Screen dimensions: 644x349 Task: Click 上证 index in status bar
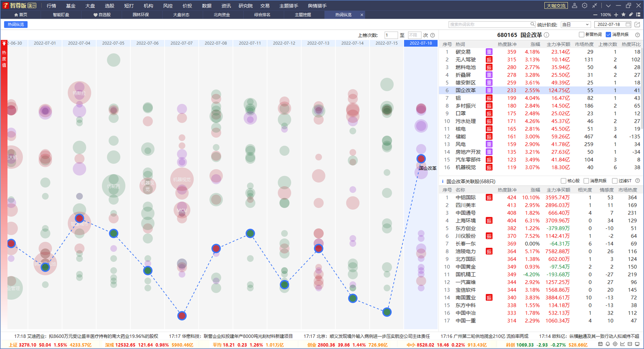point(50,345)
